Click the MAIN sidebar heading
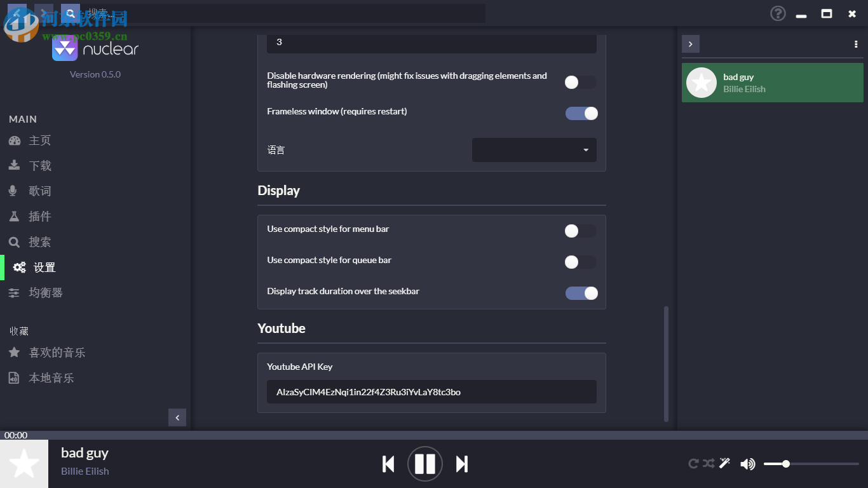 (23, 119)
